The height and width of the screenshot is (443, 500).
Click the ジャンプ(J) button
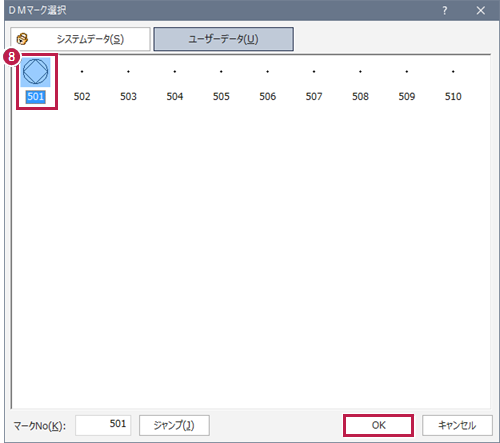click(174, 425)
